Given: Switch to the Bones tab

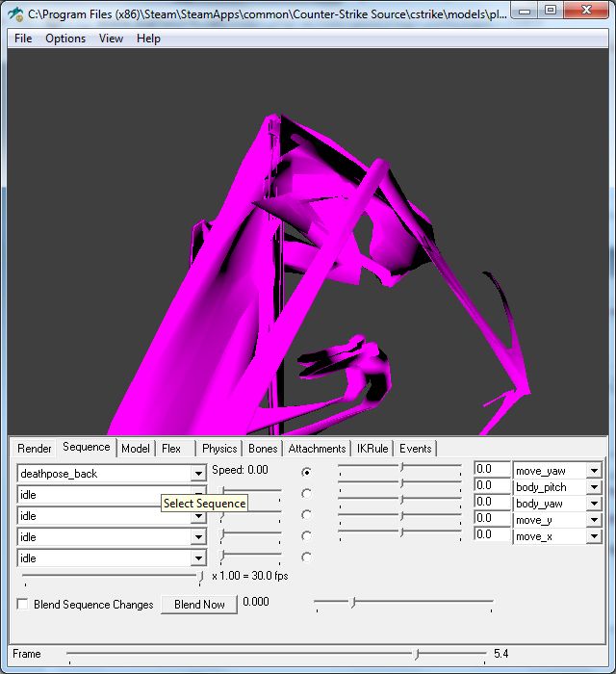Looking at the screenshot, I should pos(263,449).
